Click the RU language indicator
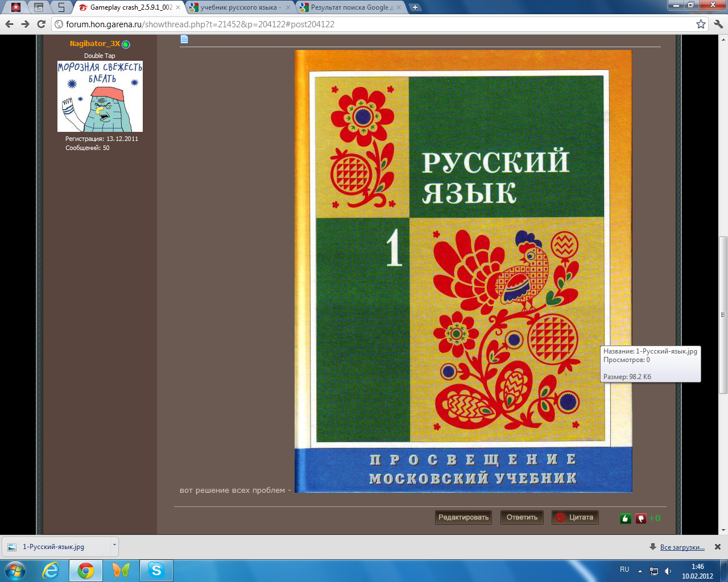728x582 pixels. click(624, 569)
